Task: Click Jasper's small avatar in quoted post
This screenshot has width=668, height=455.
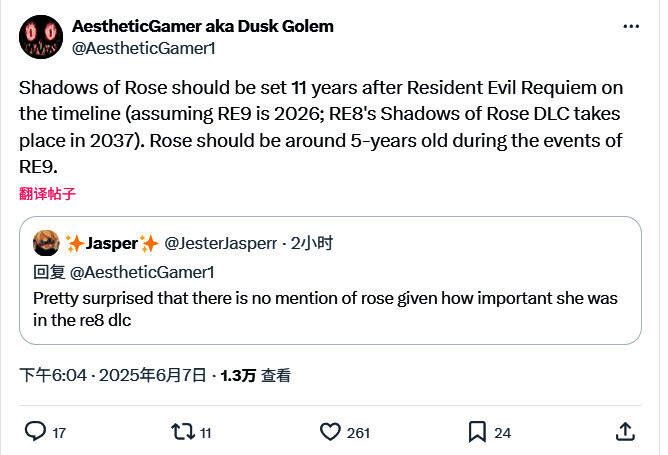Action: (46, 243)
